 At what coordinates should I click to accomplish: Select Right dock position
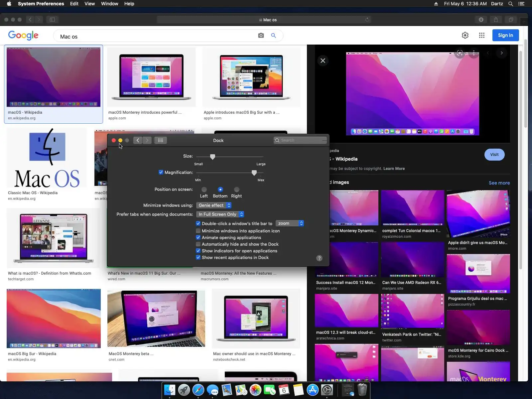(x=237, y=190)
